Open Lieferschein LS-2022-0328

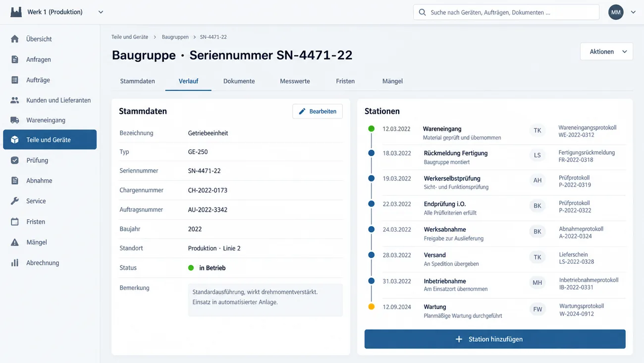pos(577,258)
